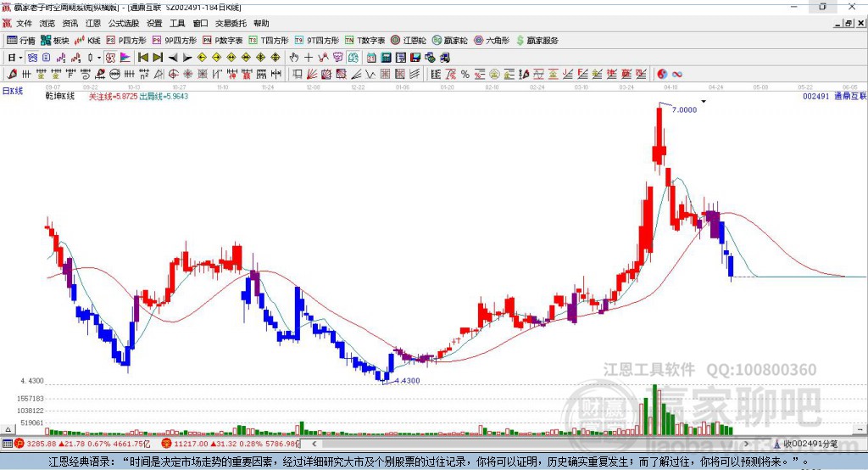Image resolution: width=868 pixels, height=470 pixels.
Task: Open the 资讯 menu
Action: (x=70, y=23)
